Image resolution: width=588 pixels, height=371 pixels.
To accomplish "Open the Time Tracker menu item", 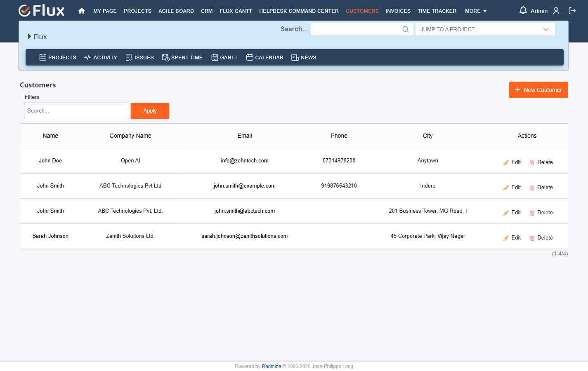I will 437,11.
